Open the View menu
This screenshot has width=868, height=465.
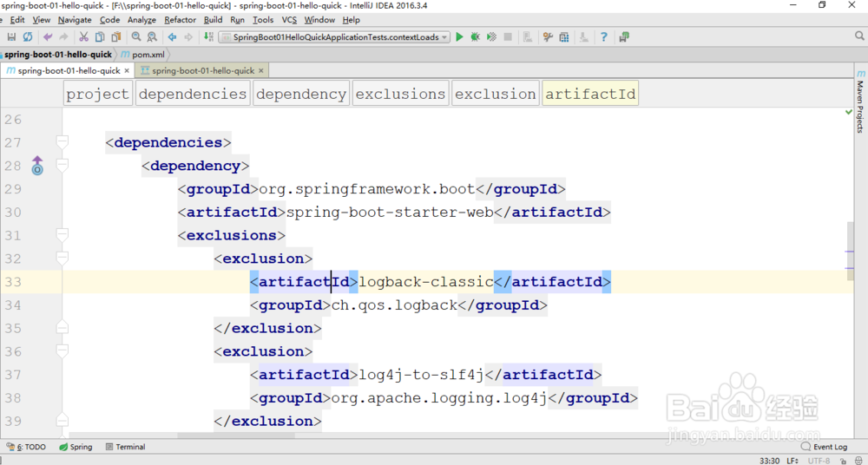[x=42, y=20]
